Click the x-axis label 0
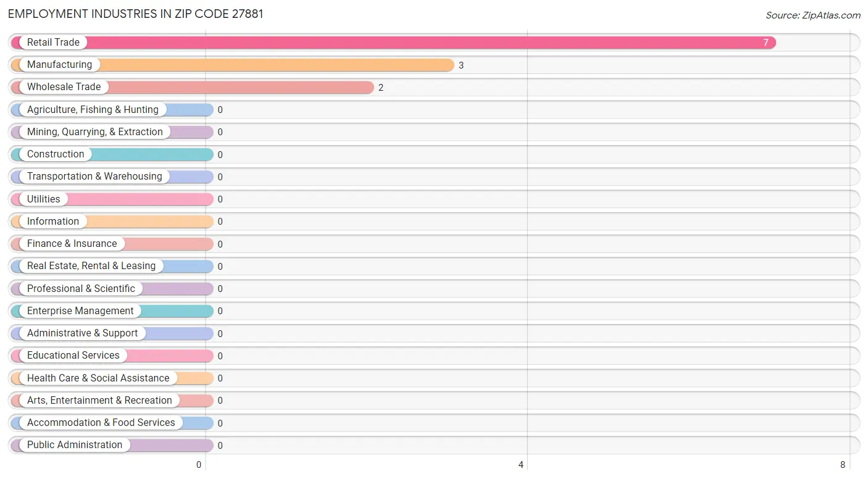The height and width of the screenshot is (479, 868). 199,465
